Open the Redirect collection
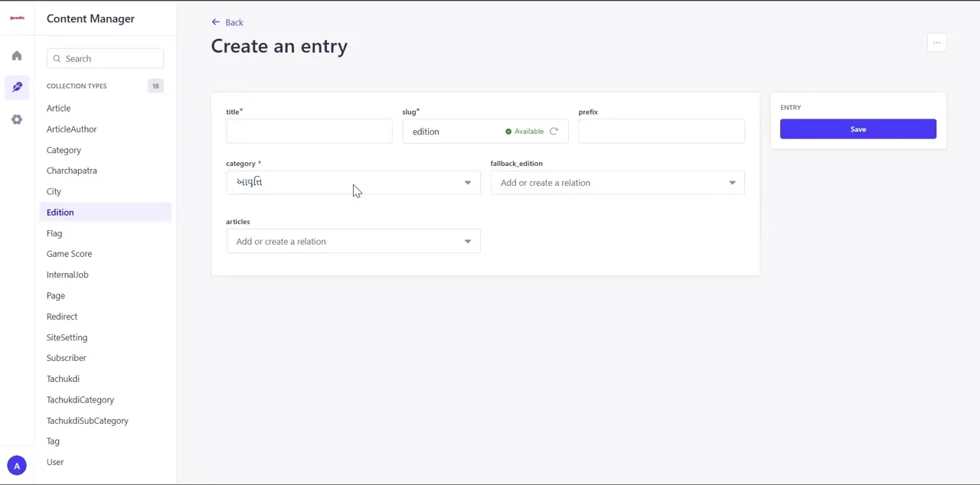980x485 pixels. pos(62,317)
